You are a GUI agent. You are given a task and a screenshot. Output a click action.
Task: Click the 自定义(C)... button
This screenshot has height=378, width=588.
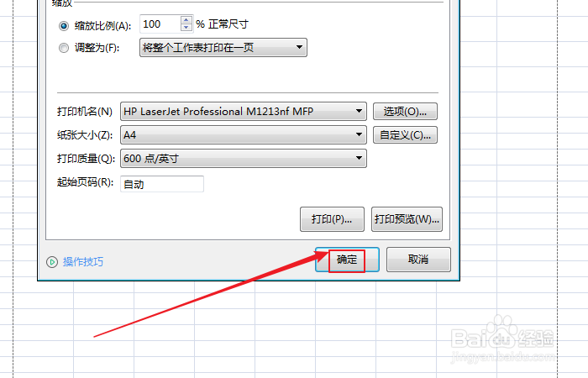[x=405, y=135]
